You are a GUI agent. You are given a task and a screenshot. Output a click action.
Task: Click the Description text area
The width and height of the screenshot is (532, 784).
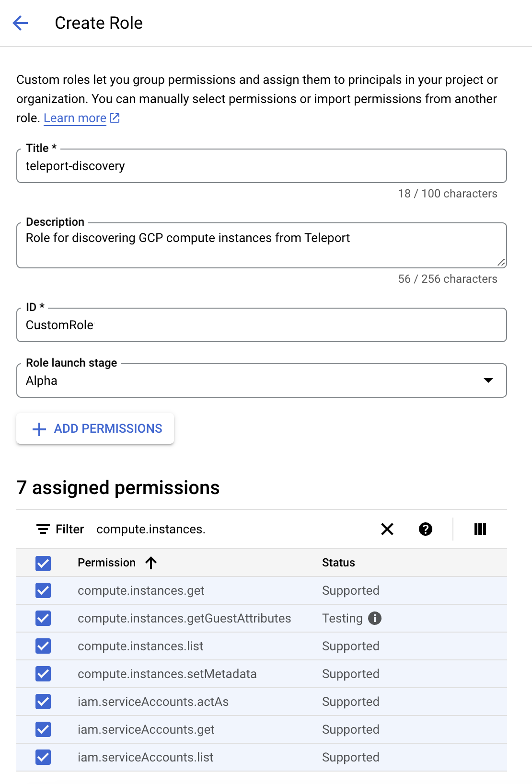click(261, 245)
